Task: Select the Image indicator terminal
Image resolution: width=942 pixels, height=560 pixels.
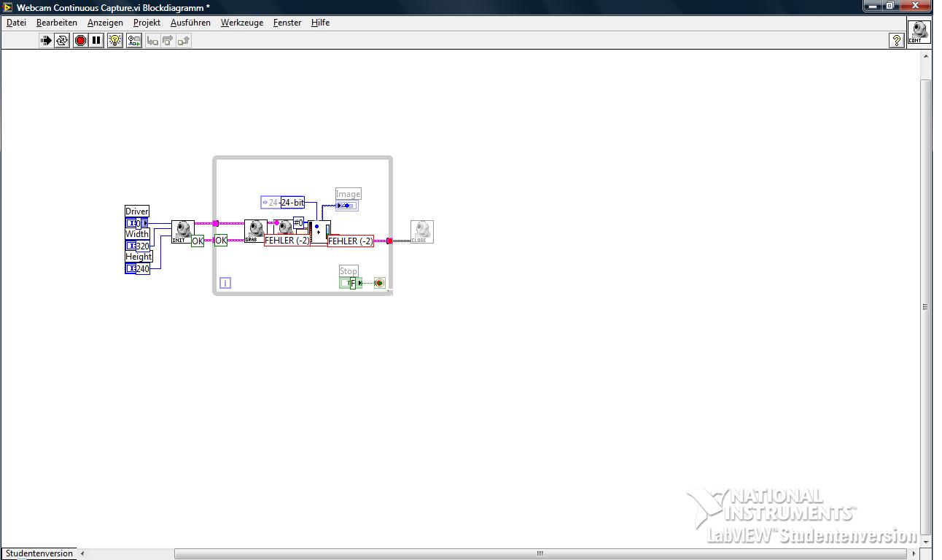Action: click(347, 206)
